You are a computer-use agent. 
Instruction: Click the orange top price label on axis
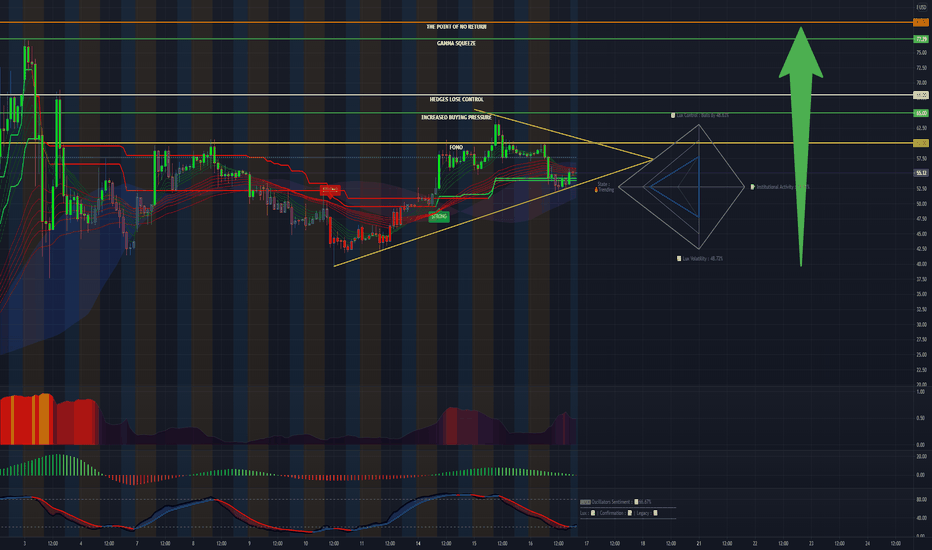tap(921, 22)
